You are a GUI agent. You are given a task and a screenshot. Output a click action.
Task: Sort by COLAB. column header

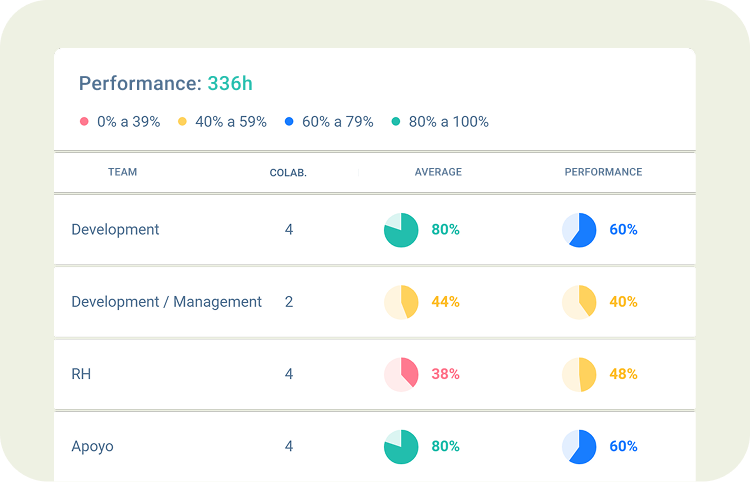288,173
